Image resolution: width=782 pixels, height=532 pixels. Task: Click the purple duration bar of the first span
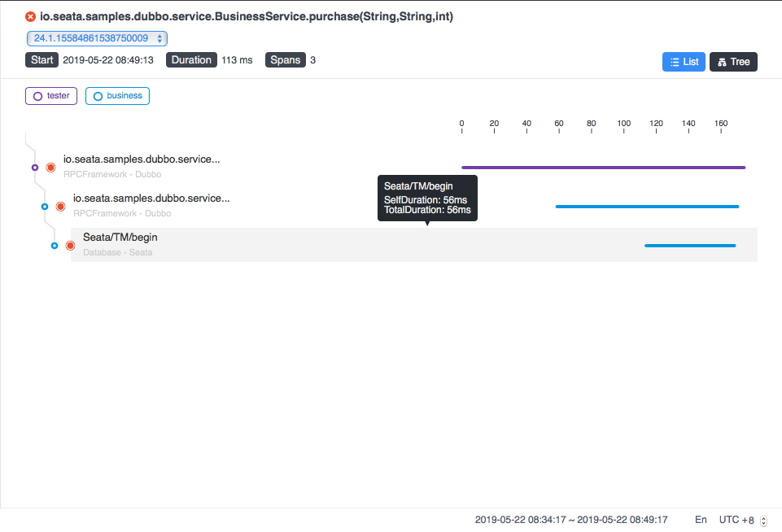click(x=604, y=168)
